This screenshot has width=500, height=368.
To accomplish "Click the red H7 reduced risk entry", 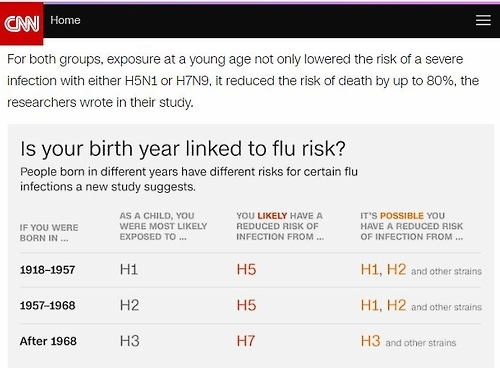I will (x=246, y=341).
